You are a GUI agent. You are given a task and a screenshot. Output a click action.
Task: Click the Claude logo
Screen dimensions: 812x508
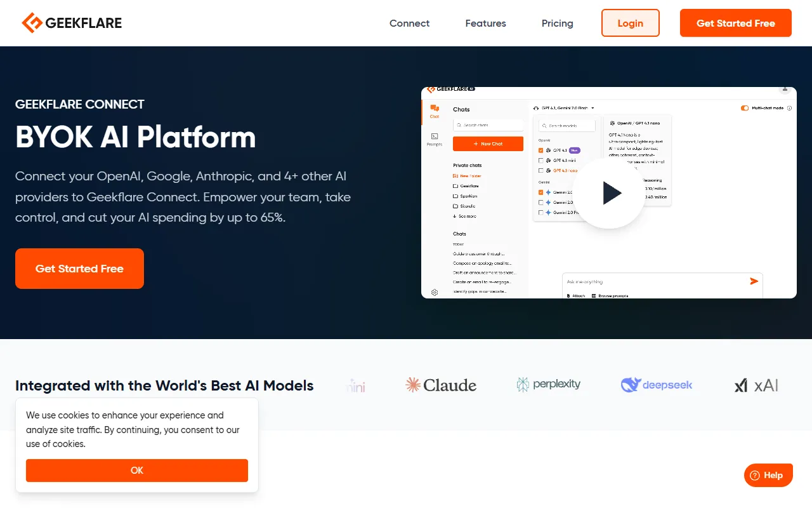tap(441, 385)
